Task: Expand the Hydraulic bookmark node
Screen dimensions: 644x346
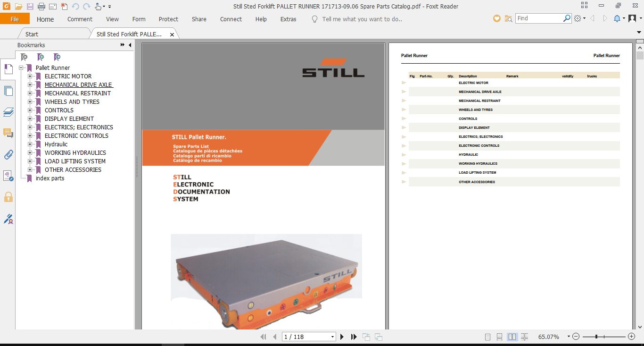Action: coord(30,144)
